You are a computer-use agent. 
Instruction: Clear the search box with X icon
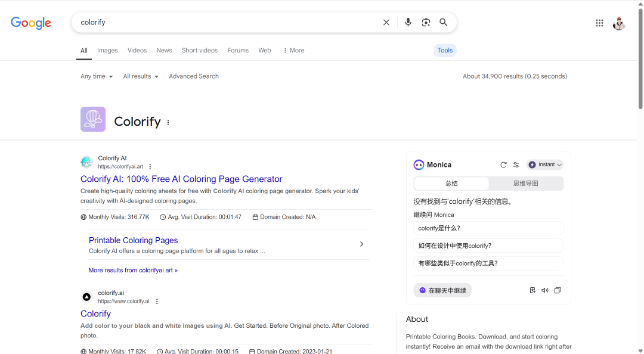pyautogui.click(x=386, y=22)
